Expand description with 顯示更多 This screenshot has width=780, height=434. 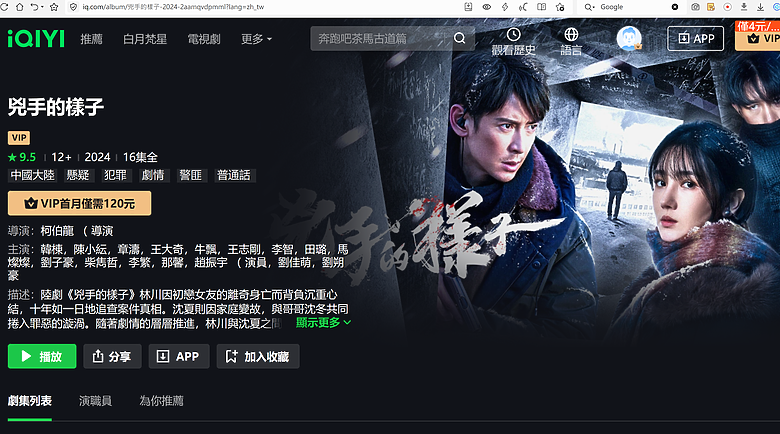323,323
